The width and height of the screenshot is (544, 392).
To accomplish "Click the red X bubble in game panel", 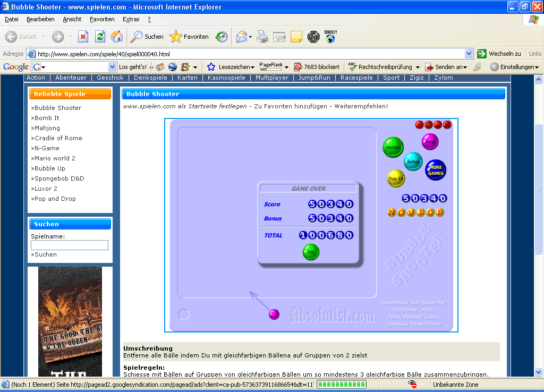I will (x=447, y=124).
